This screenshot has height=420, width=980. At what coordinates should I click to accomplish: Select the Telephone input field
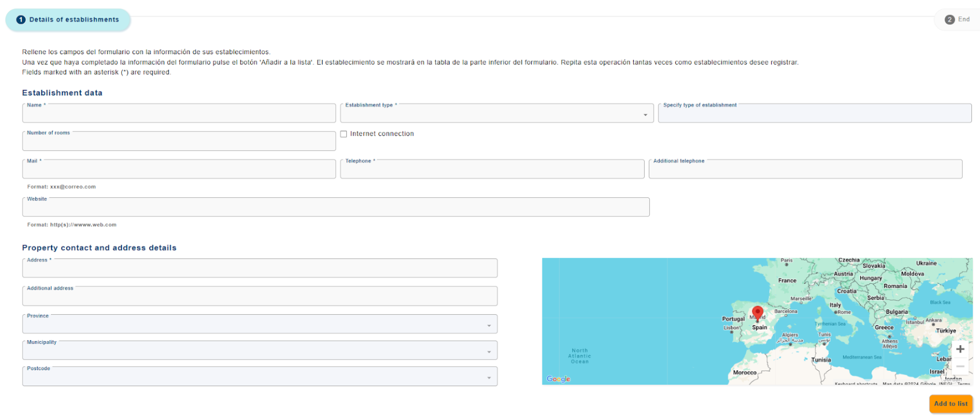click(x=492, y=170)
